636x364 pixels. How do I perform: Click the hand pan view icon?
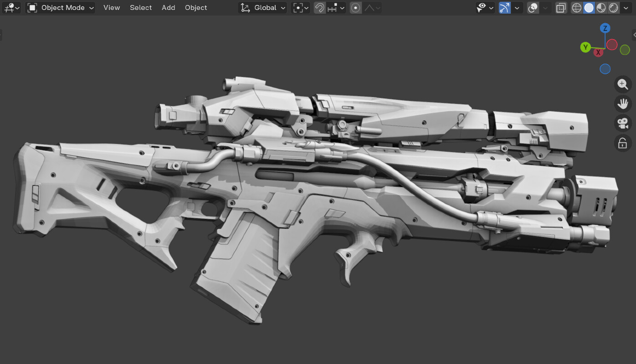(x=622, y=104)
